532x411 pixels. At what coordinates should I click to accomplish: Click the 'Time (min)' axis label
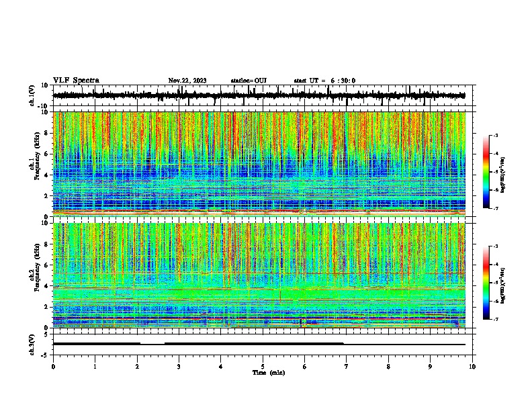[269, 373]
